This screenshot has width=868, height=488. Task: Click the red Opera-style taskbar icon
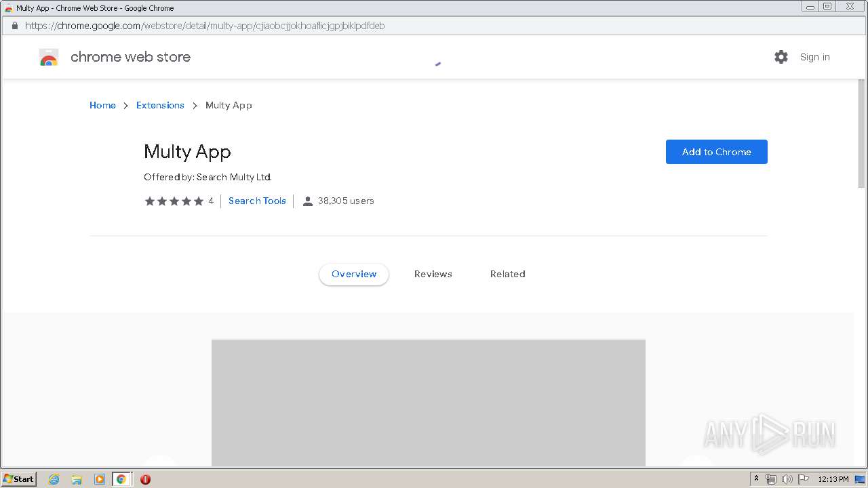(145, 479)
